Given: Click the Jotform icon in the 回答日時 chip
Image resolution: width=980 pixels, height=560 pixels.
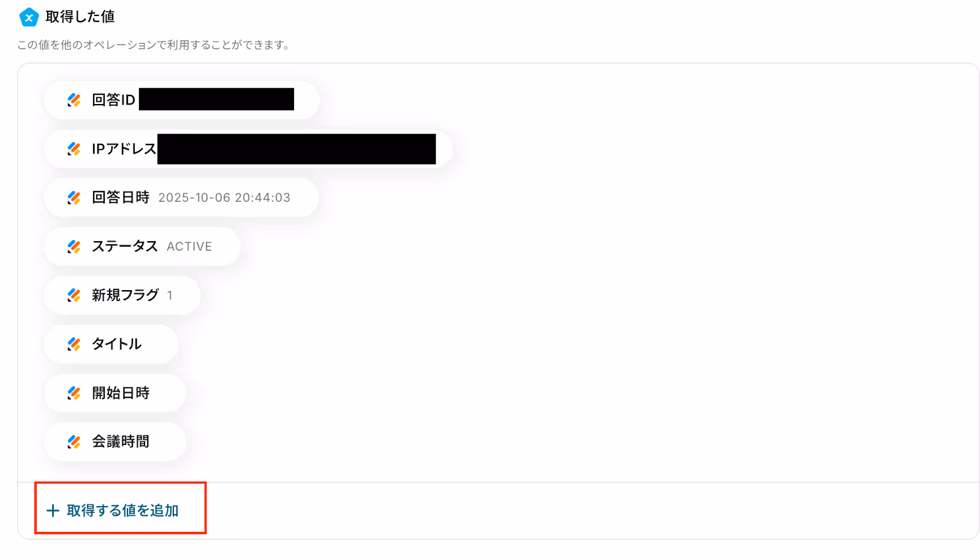Looking at the screenshot, I should (74, 198).
